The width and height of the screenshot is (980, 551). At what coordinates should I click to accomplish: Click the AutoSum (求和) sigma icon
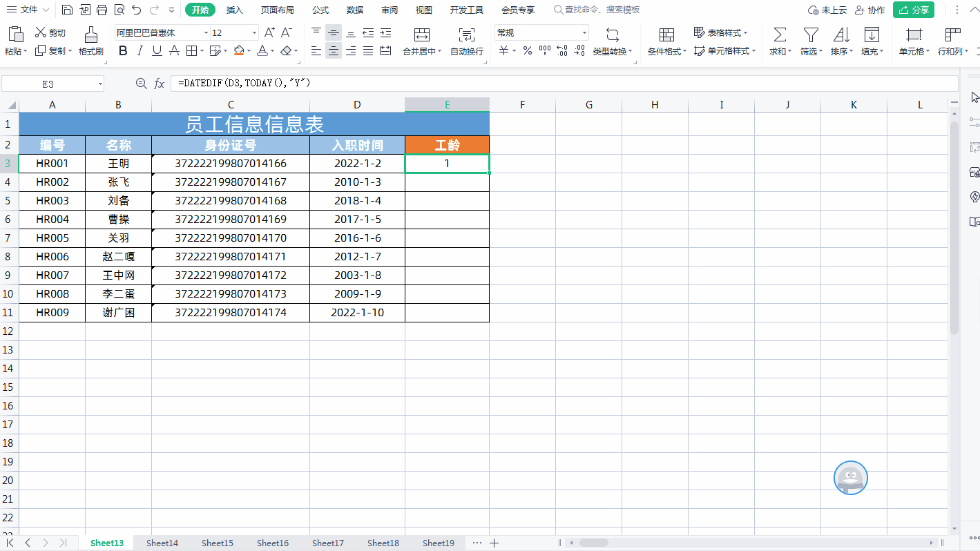(780, 35)
